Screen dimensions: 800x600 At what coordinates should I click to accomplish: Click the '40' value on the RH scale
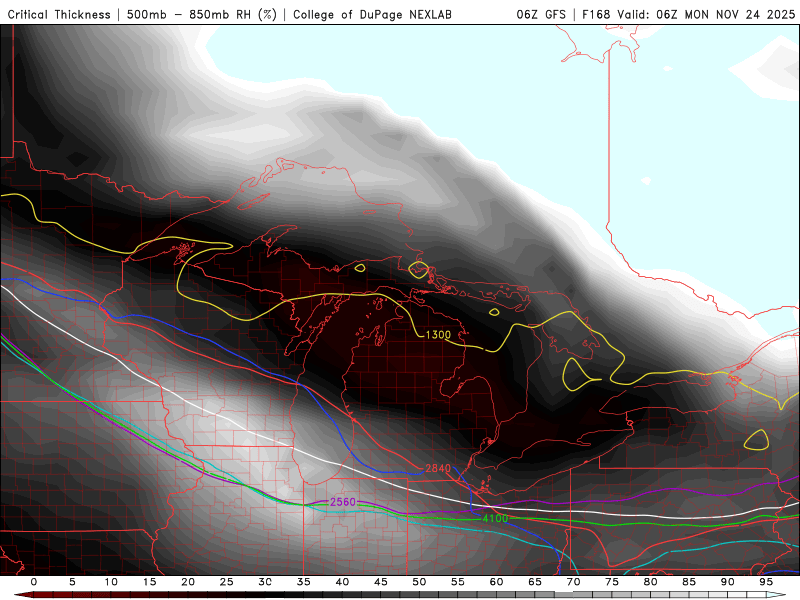(342, 582)
